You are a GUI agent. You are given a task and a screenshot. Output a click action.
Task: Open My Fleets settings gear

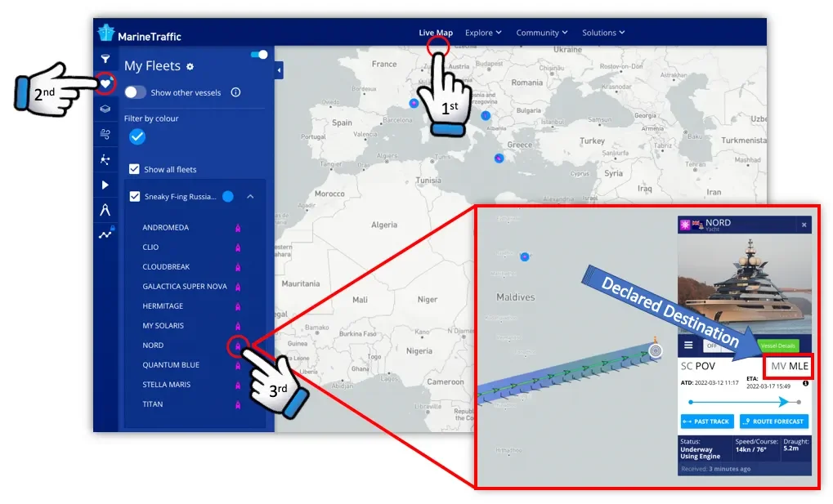190,67
